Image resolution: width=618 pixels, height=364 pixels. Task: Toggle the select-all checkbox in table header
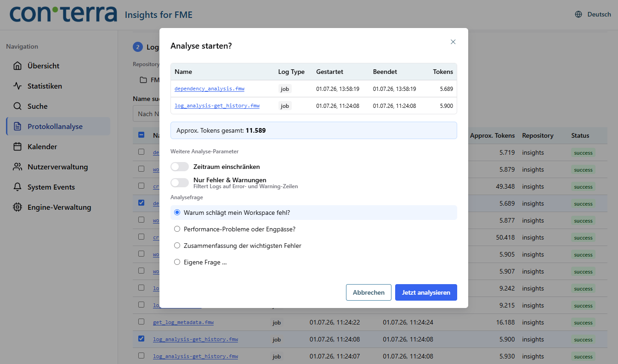(141, 135)
